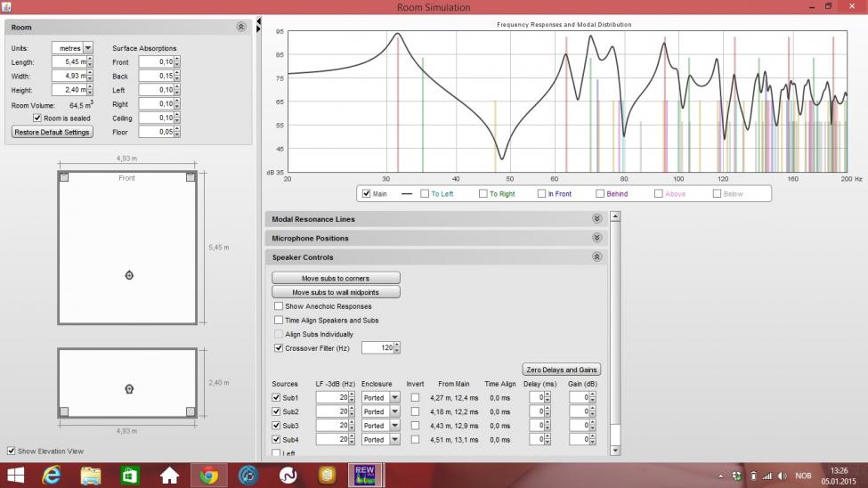Click Zero Delays and Gains button
The image size is (868, 488).
coord(562,370)
